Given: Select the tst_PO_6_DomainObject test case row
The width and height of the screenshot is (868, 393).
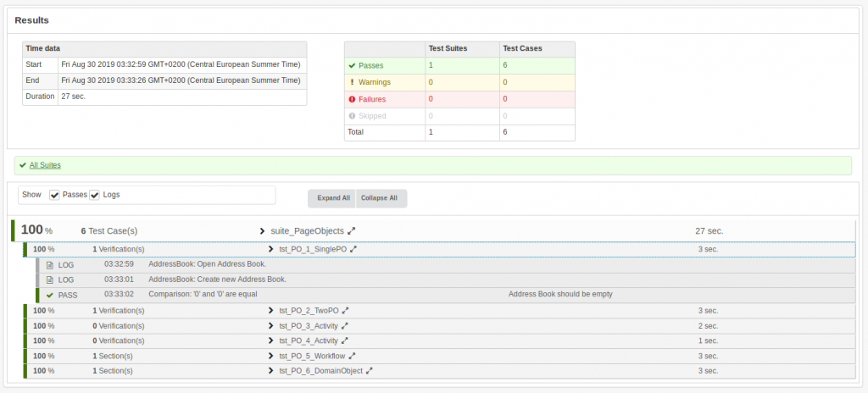Looking at the screenshot, I should click(320, 371).
